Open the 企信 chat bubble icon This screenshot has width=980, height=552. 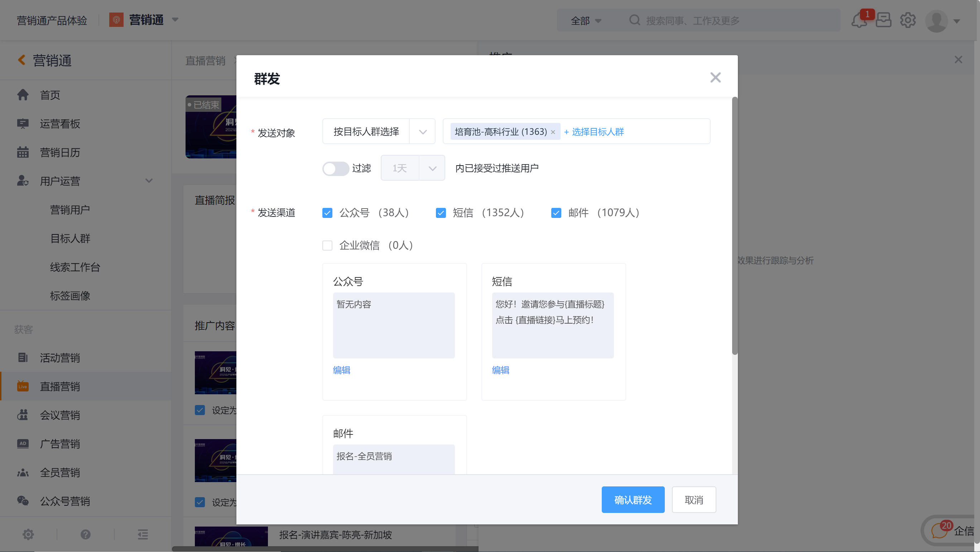pyautogui.click(x=939, y=531)
